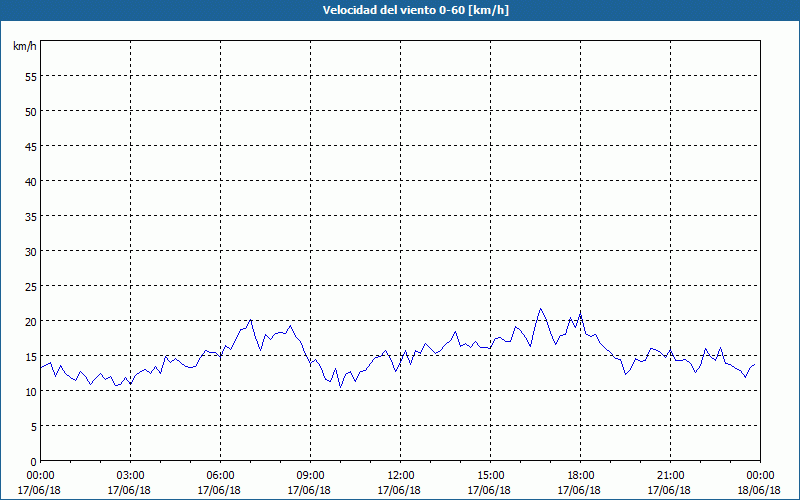Screen dimensions: 800x500
Task: Click the 40 value on the vertical axis
Action: click(30, 182)
